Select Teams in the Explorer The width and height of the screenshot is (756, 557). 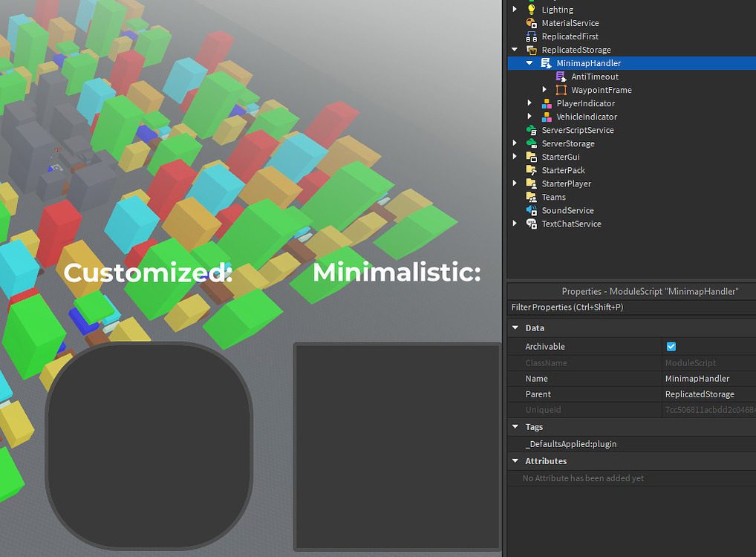click(x=553, y=198)
